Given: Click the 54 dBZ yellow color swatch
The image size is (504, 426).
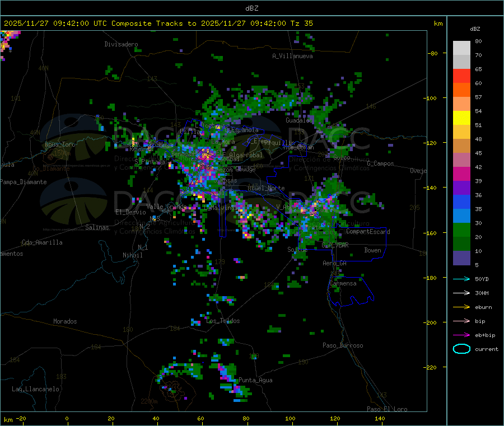Looking at the screenshot, I should pos(461,118).
